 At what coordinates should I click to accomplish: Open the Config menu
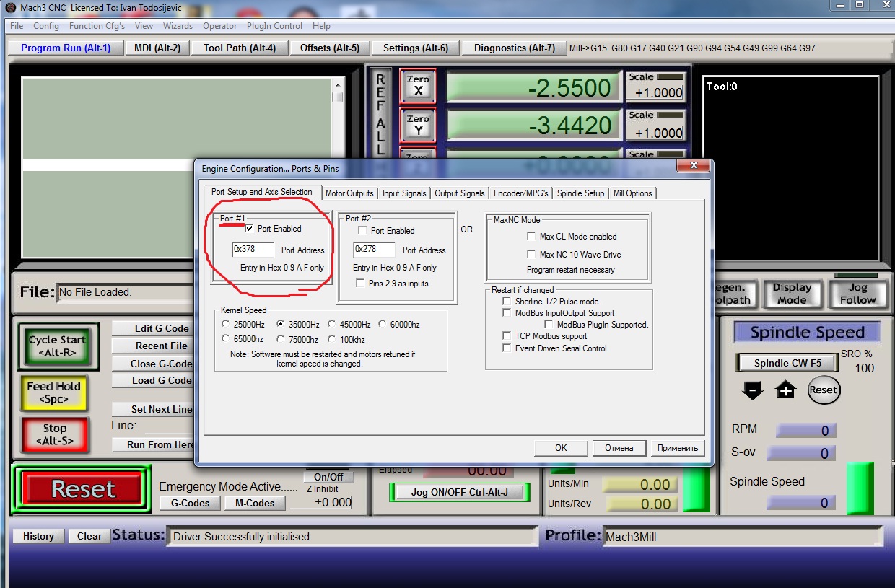pos(46,25)
